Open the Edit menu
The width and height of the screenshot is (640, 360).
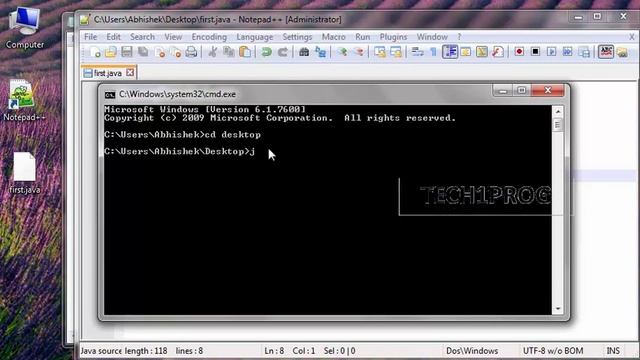point(113,37)
